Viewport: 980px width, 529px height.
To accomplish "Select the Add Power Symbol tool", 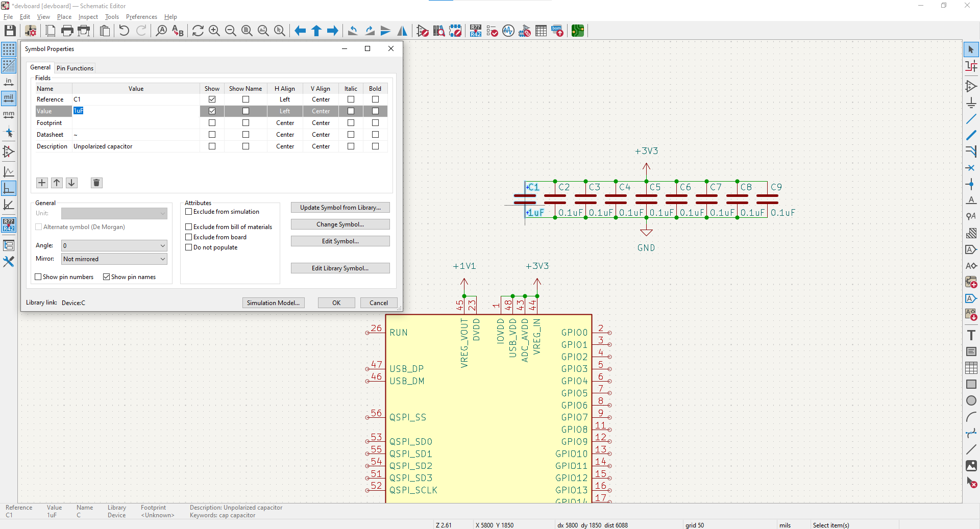I will [971, 103].
